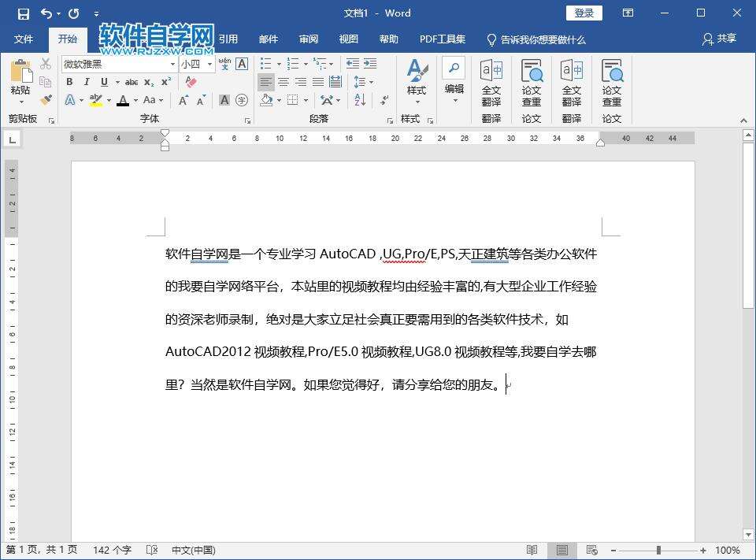Toggle strikethrough formatting

coord(132,82)
